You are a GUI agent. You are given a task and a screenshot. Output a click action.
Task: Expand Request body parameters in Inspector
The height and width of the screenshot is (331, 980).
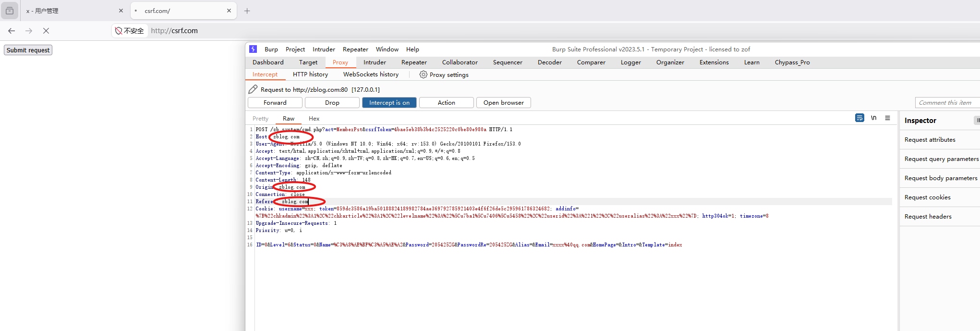pyautogui.click(x=940, y=178)
